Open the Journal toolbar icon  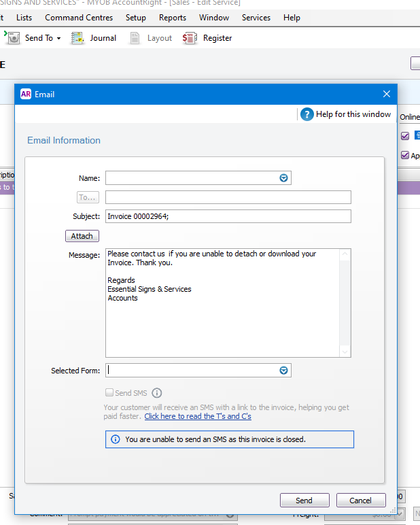coord(77,38)
